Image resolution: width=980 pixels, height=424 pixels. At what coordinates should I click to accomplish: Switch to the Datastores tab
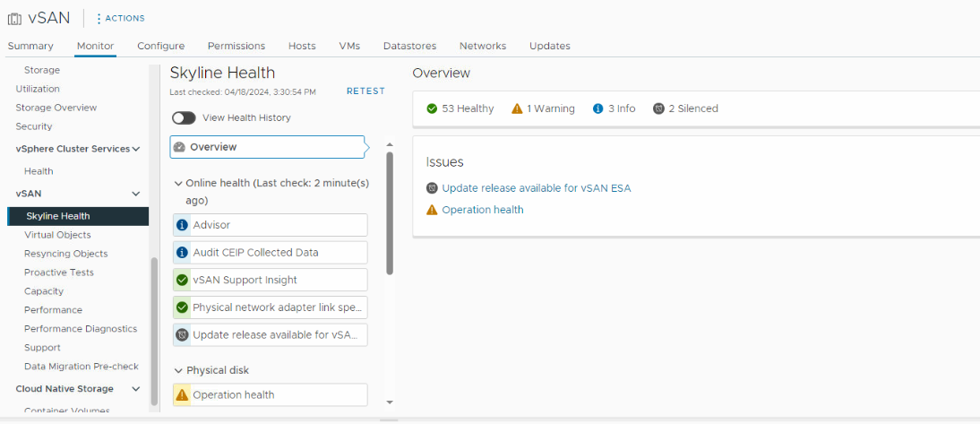coord(409,46)
